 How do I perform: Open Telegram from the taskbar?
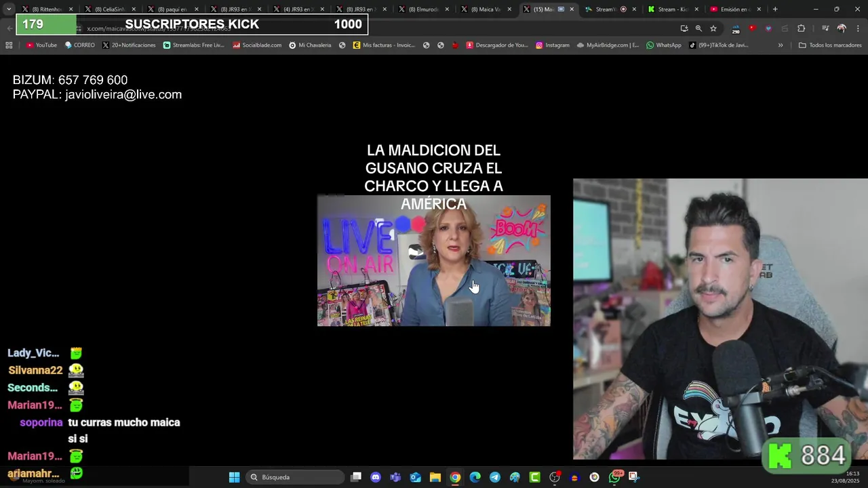(495, 477)
